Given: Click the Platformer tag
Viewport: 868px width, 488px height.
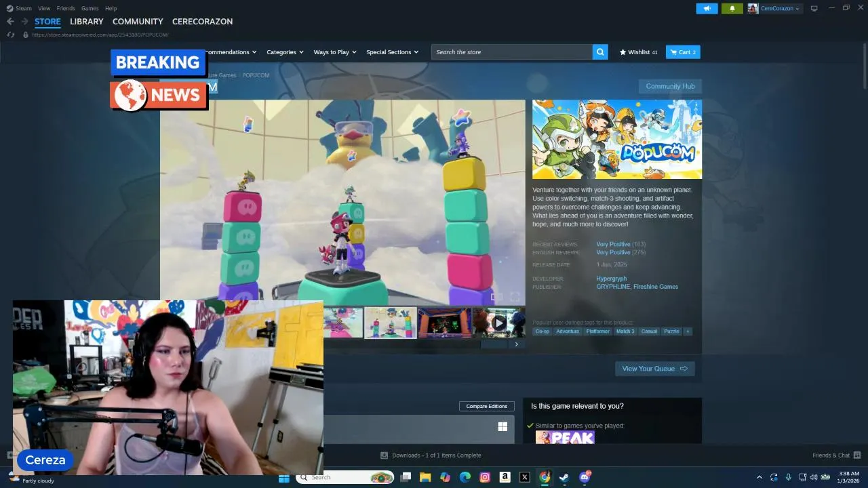Looking at the screenshot, I should click(598, 331).
